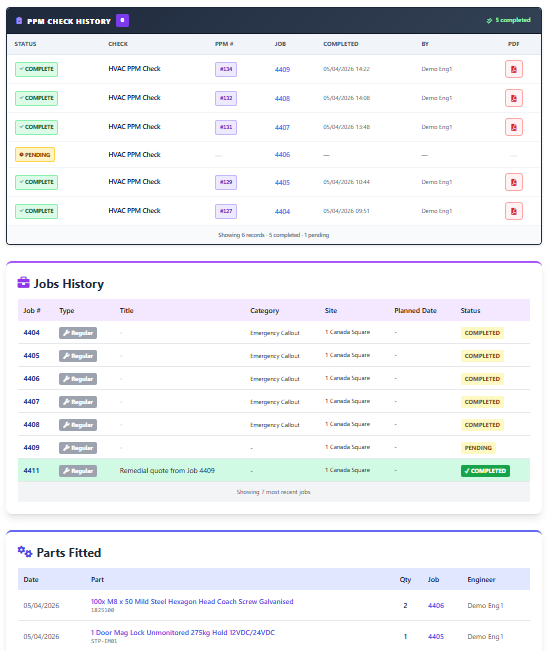This screenshot has height=651, width=550.
Task: Open job 4405 link in Parts Fitted
Action: [x=436, y=637]
